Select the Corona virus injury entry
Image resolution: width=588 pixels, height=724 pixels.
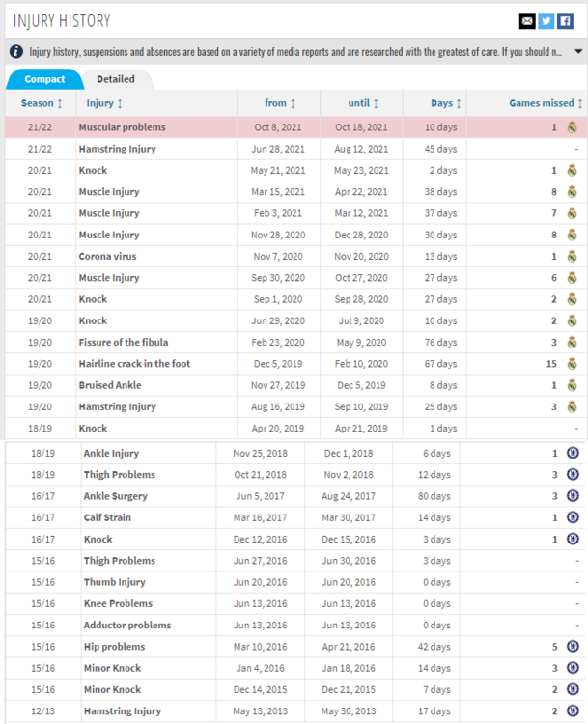coord(107,256)
